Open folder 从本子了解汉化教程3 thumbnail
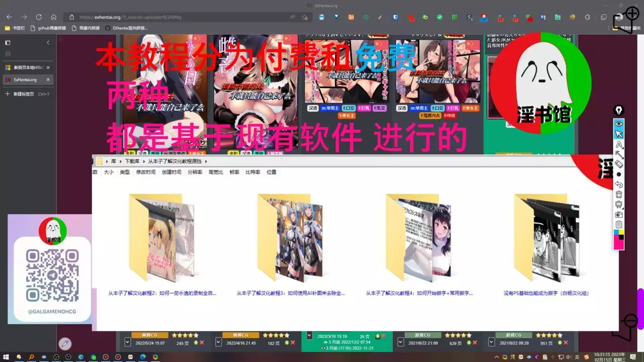This screenshot has width=644, height=362. click(x=290, y=237)
